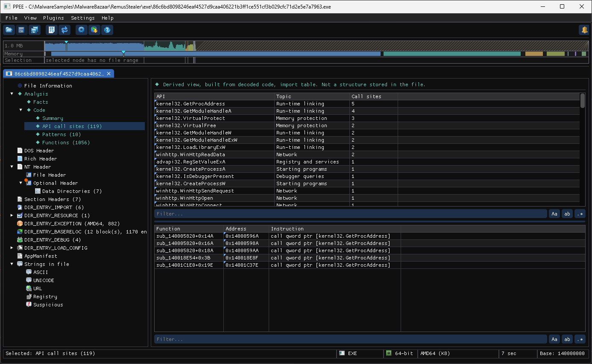This screenshot has width=592, height=364.
Task: Open settings via the gear toolbar icon
Action: pos(82,30)
